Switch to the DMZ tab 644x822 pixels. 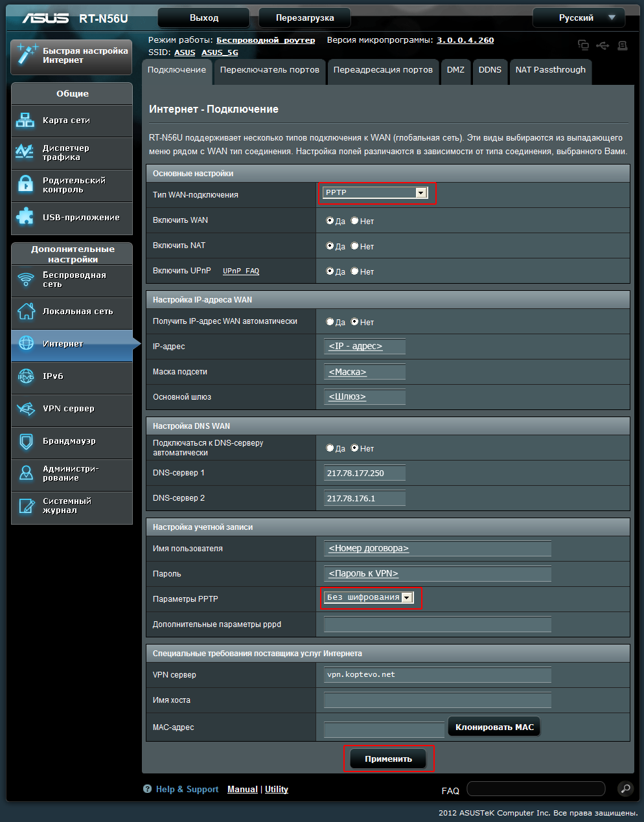(x=455, y=70)
